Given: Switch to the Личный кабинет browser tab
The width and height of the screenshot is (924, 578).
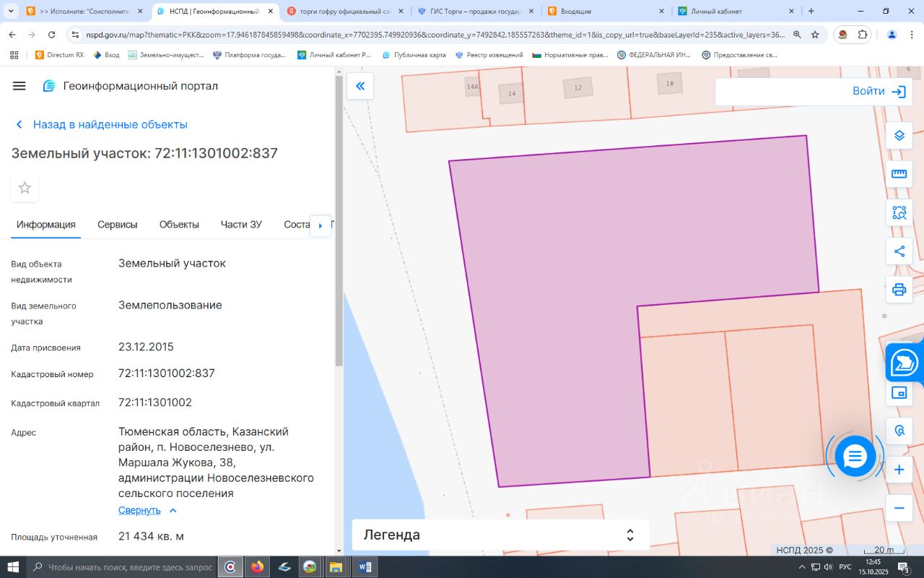Looking at the screenshot, I should 736,11.
